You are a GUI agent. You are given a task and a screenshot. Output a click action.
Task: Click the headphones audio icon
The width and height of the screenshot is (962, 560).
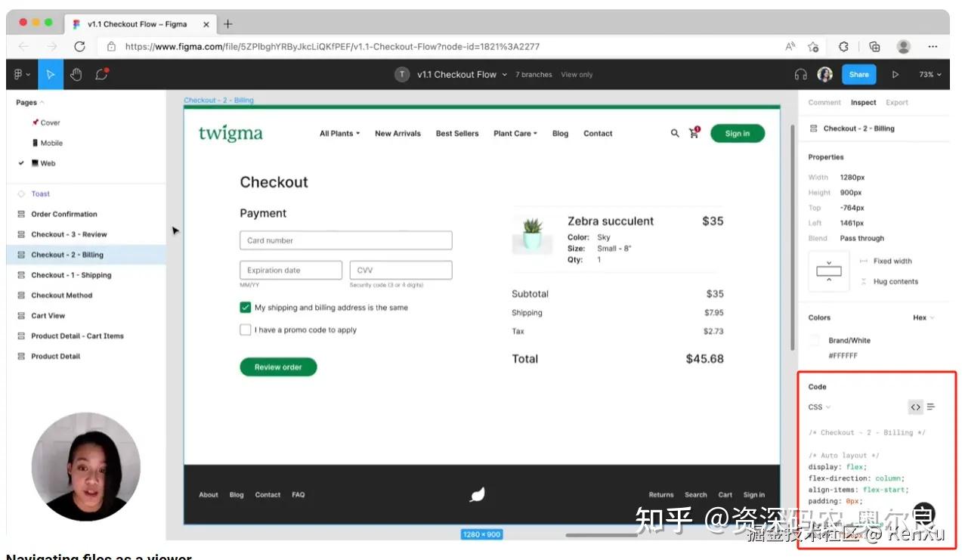coord(800,74)
